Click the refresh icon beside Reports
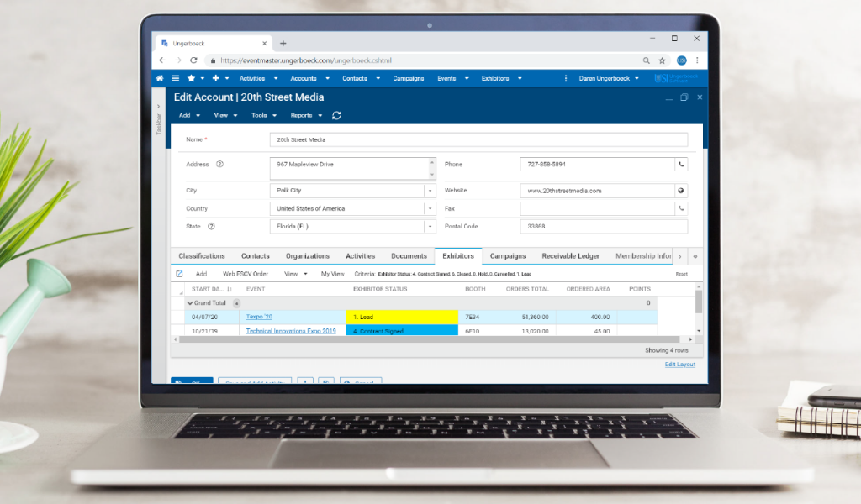This screenshot has height=504, width=861. 336,115
